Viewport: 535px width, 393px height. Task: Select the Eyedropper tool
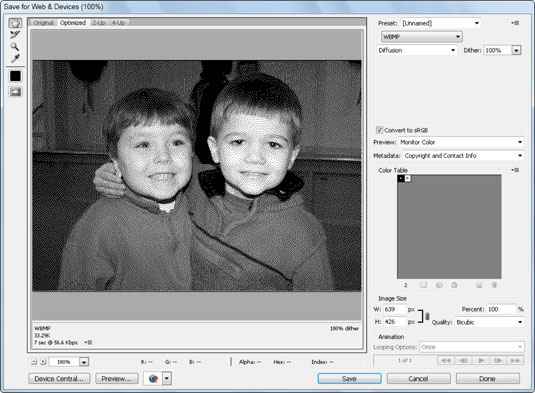15,58
